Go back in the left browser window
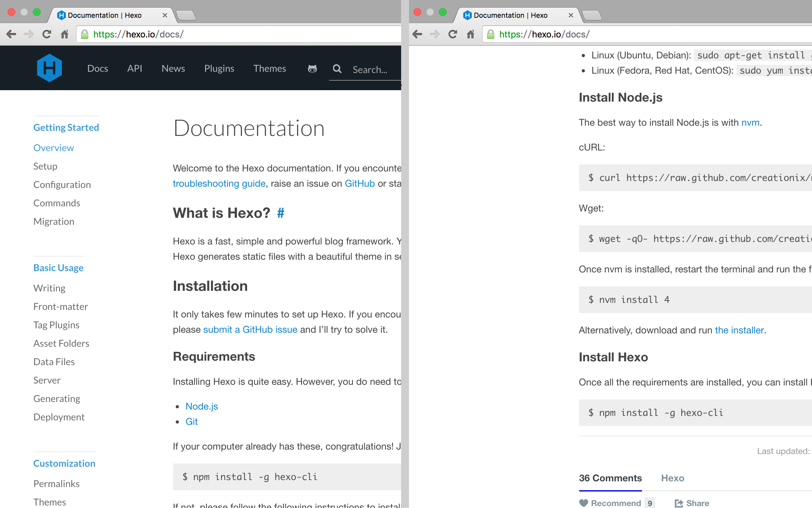This screenshot has height=508, width=812. click(11, 34)
